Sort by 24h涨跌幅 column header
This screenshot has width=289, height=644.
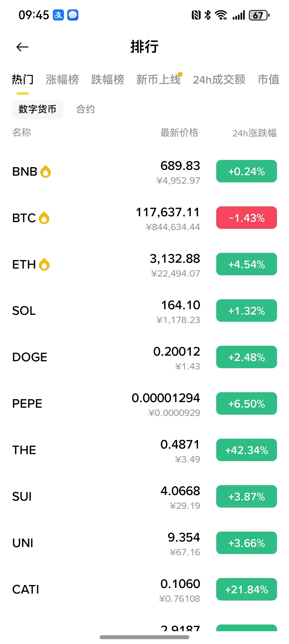click(254, 133)
